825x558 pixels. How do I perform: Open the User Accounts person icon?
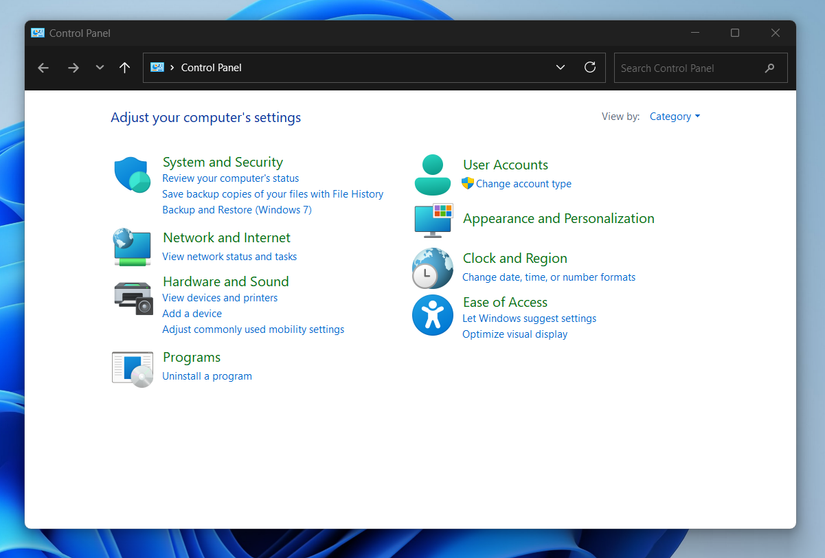coord(432,175)
